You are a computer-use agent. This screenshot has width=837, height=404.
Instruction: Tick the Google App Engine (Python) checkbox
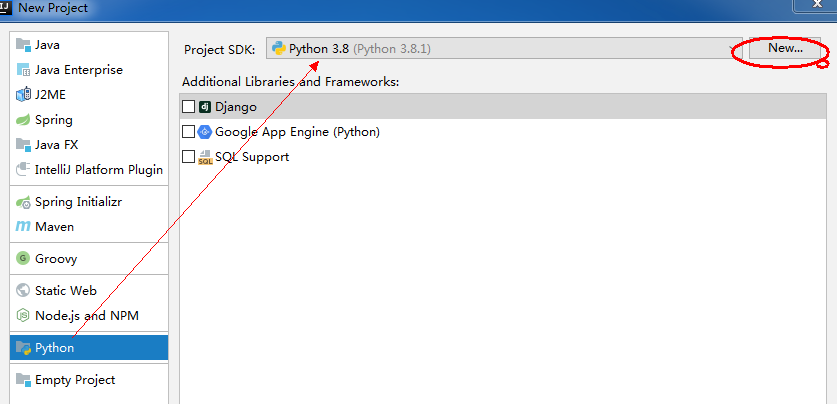coord(188,132)
